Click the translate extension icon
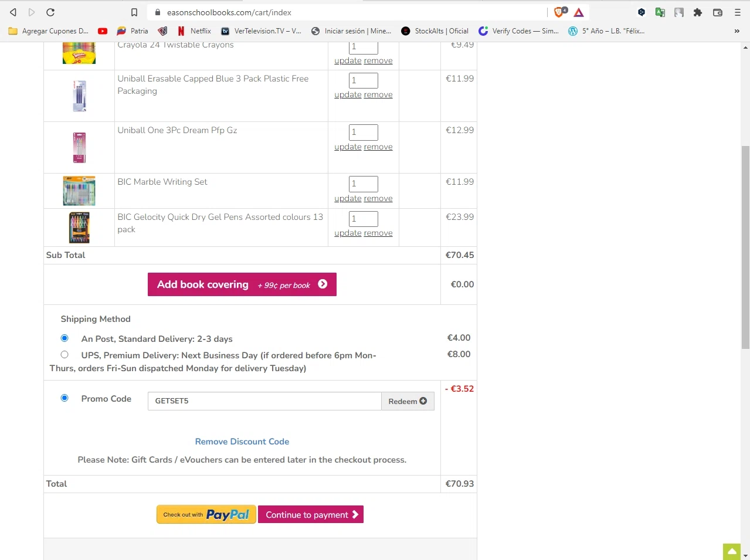This screenshot has width=750, height=560. click(x=660, y=12)
